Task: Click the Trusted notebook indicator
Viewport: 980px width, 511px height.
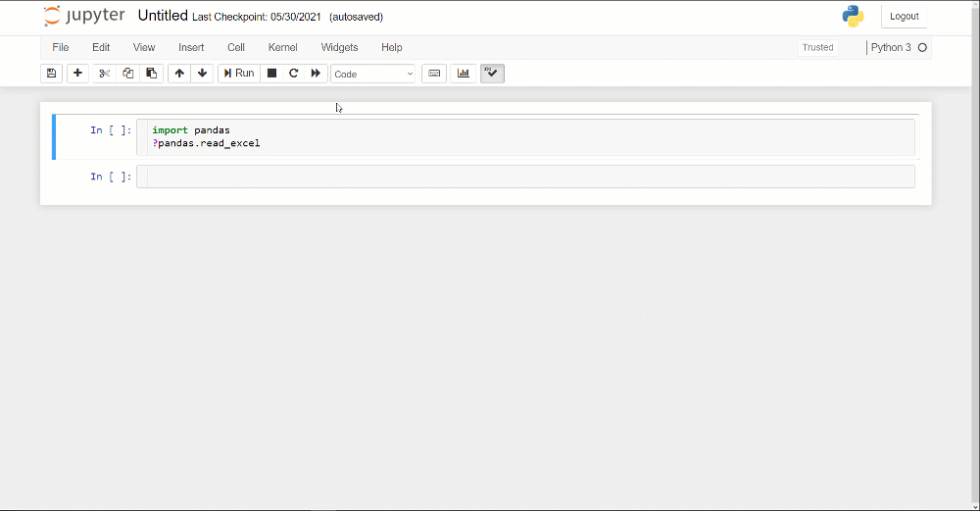Action: pyautogui.click(x=817, y=47)
